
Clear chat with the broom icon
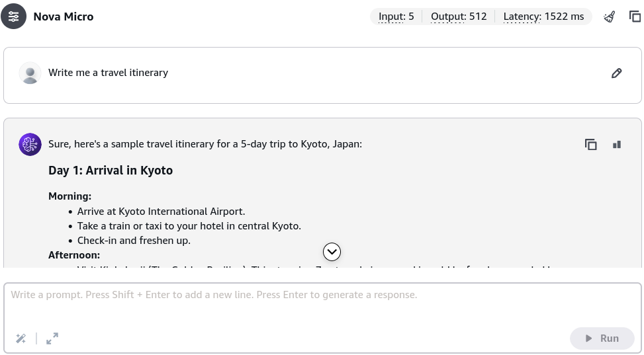609,17
